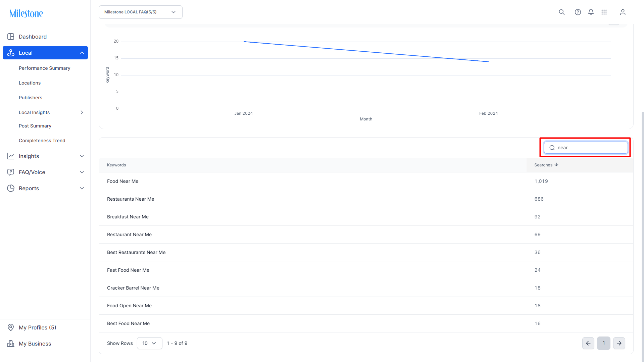Open My Business link
644x362 pixels.
35,344
